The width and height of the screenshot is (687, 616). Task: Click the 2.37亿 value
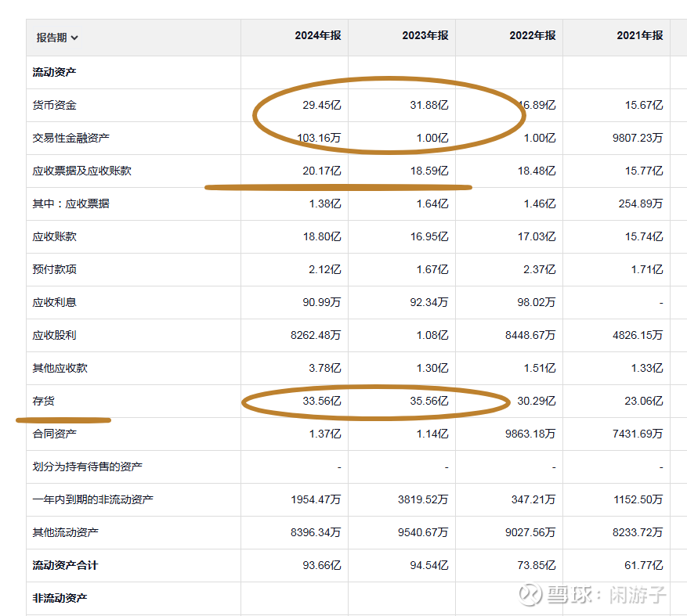coord(540,269)
